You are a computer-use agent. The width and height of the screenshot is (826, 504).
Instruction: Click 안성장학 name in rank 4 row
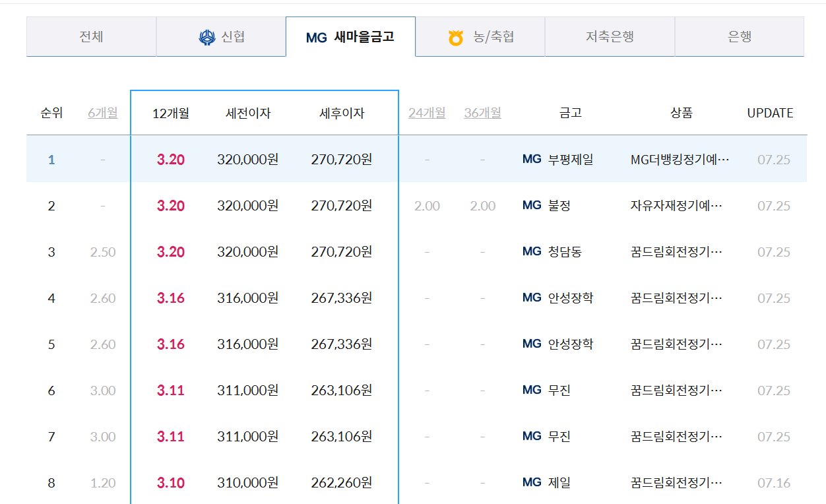571,298
